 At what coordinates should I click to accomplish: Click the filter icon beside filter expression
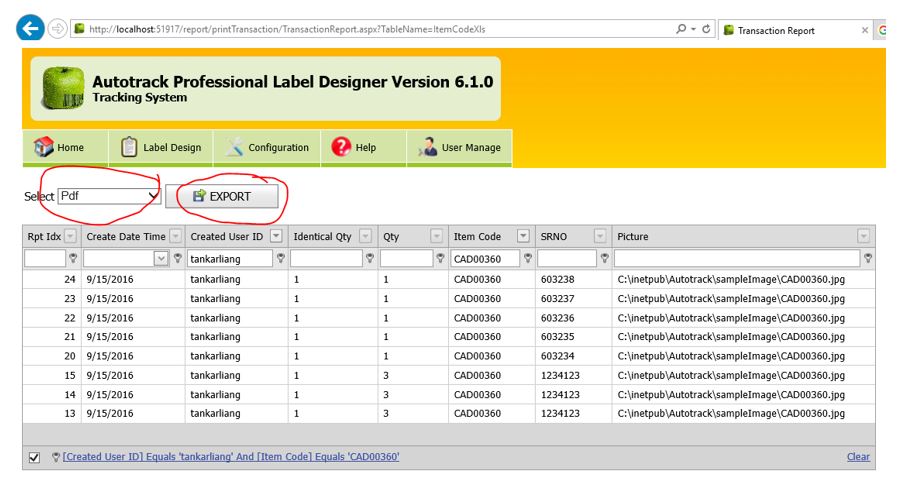(55, 457)
